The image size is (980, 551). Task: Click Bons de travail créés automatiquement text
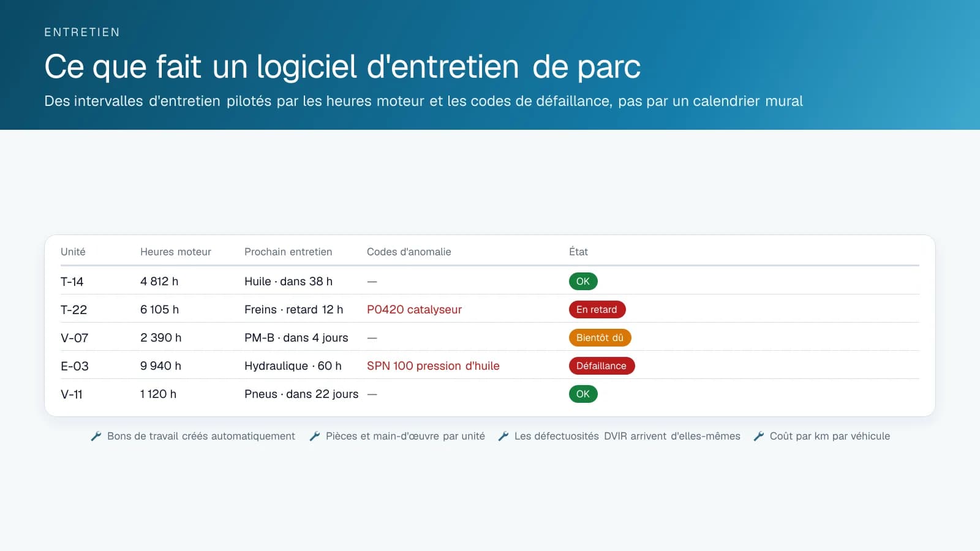pos(202,437)
